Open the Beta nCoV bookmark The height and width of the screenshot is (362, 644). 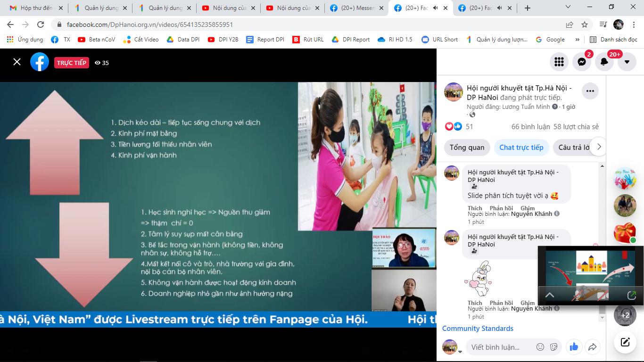96,40
